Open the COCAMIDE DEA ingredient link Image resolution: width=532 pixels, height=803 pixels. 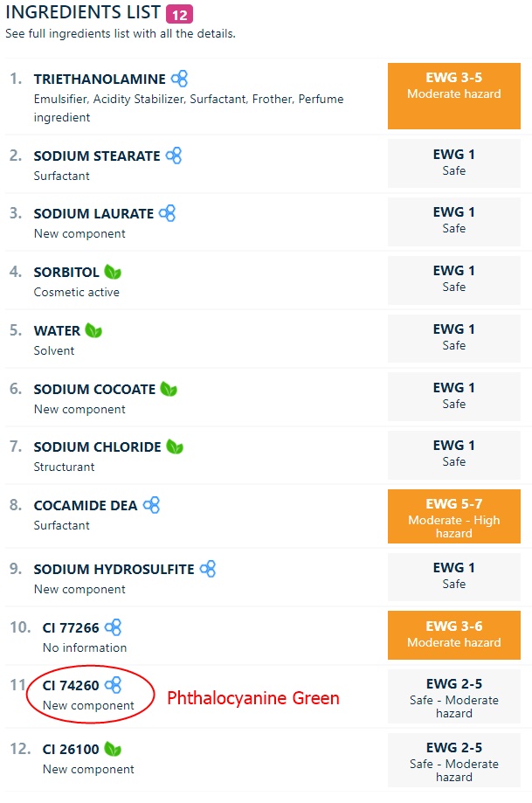pos(86,505)
